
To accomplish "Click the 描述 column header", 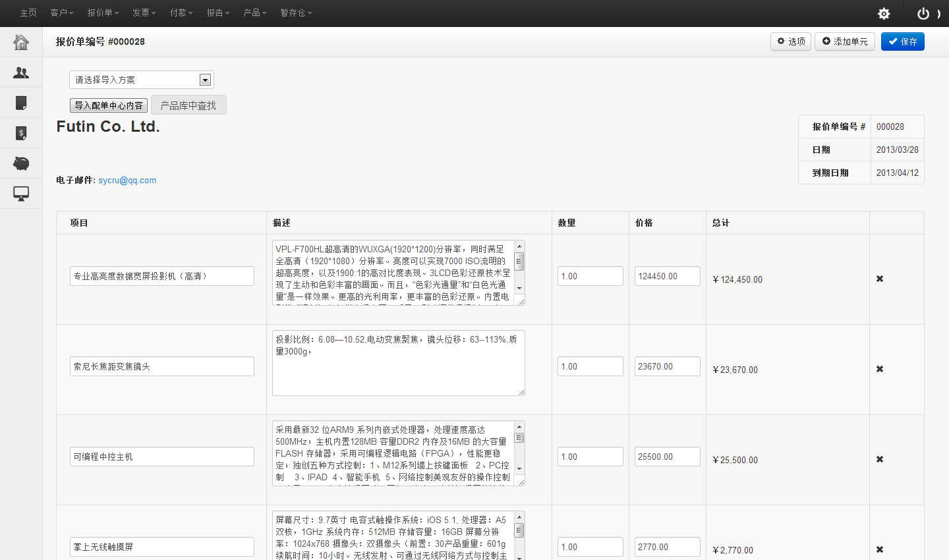I will click(x=281, y=223).
